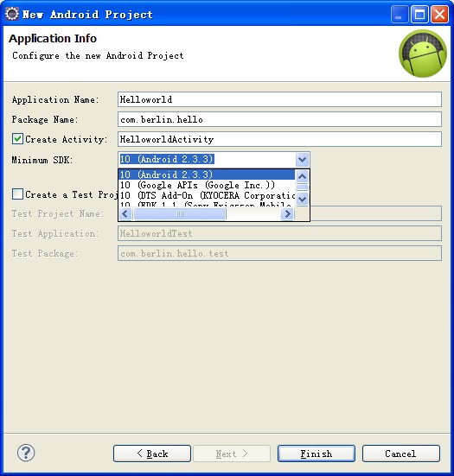Go to previous page with Back button

click(152, 454)
